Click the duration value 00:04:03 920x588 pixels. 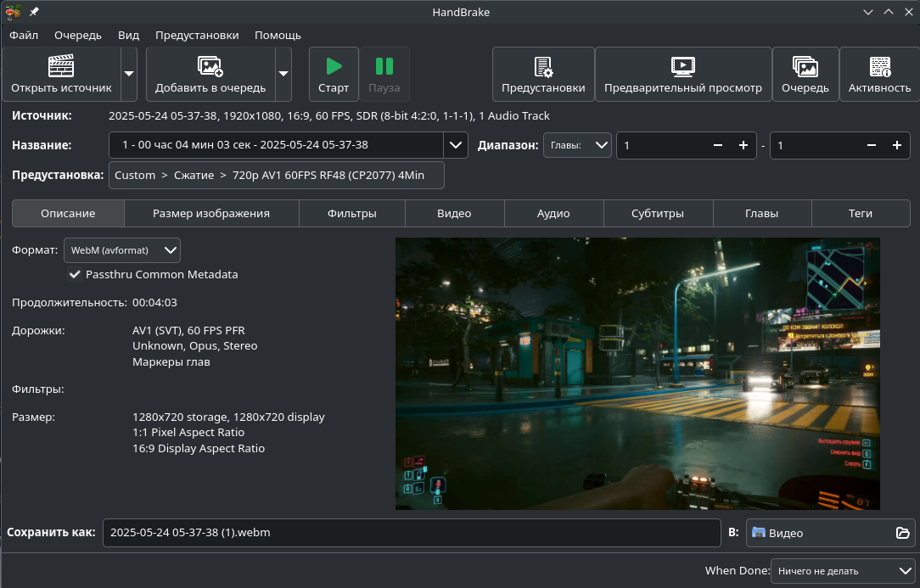coord(154,303)
